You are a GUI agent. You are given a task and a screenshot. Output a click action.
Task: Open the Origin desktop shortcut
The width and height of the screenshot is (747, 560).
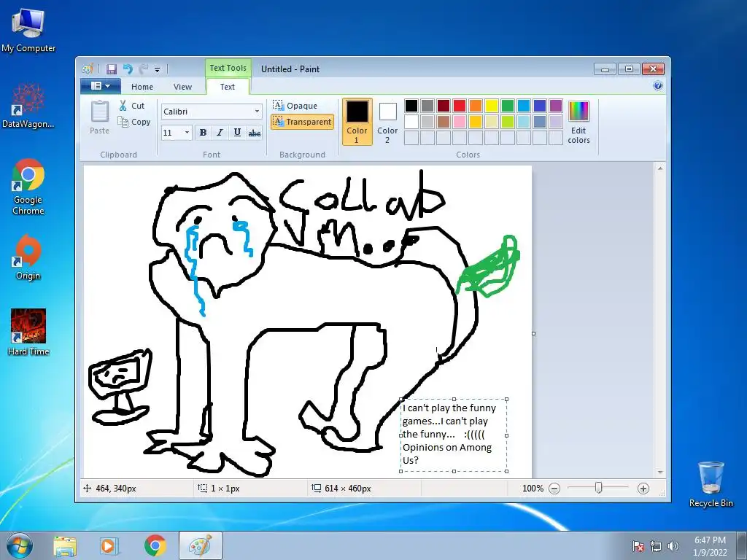pos(28,257)
